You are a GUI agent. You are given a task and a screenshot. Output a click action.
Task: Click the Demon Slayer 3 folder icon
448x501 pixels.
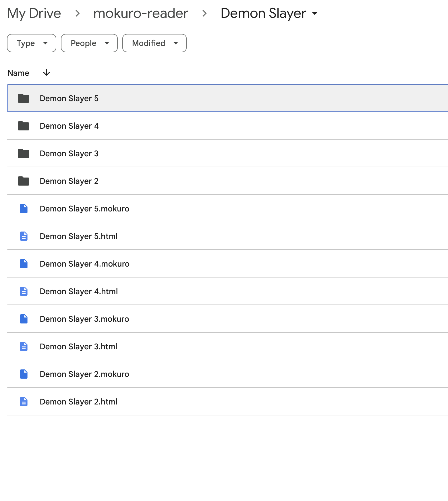click(24, 153)
